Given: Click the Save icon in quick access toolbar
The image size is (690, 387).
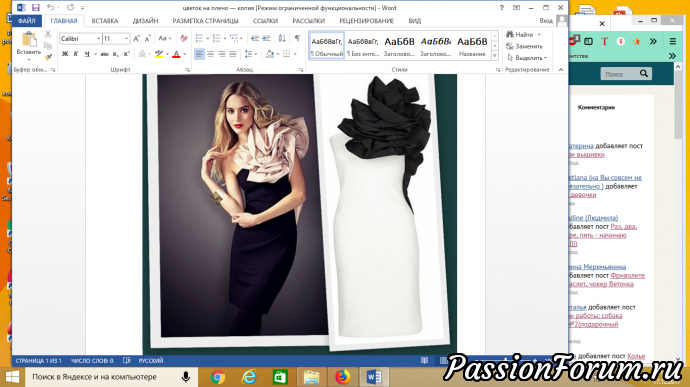Looking at the screenshot, I should point(36,7).
